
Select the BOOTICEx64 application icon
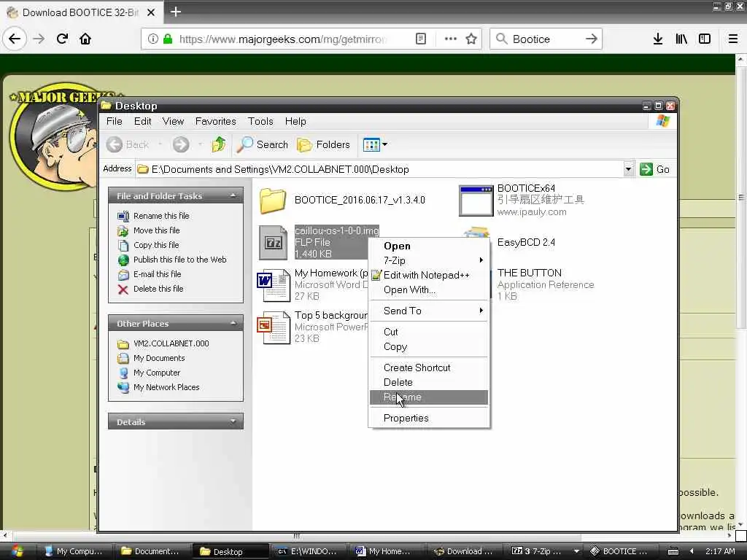tap(476, 201)
